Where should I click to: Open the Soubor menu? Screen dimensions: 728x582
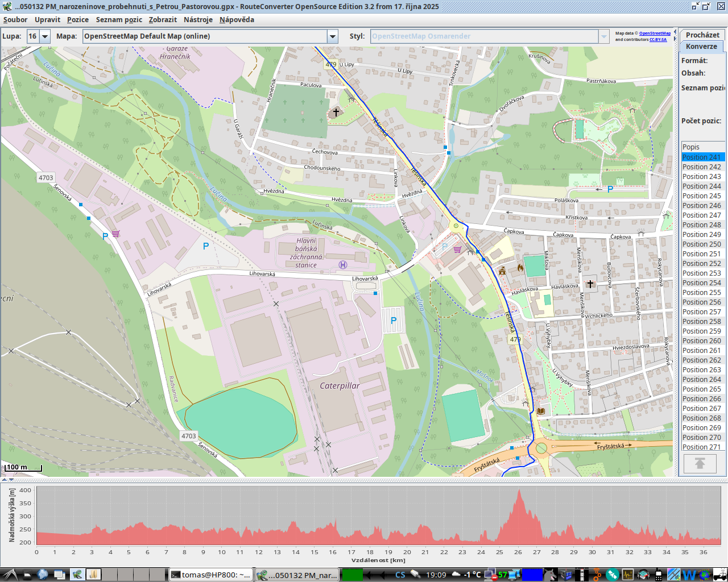(15, 19)
